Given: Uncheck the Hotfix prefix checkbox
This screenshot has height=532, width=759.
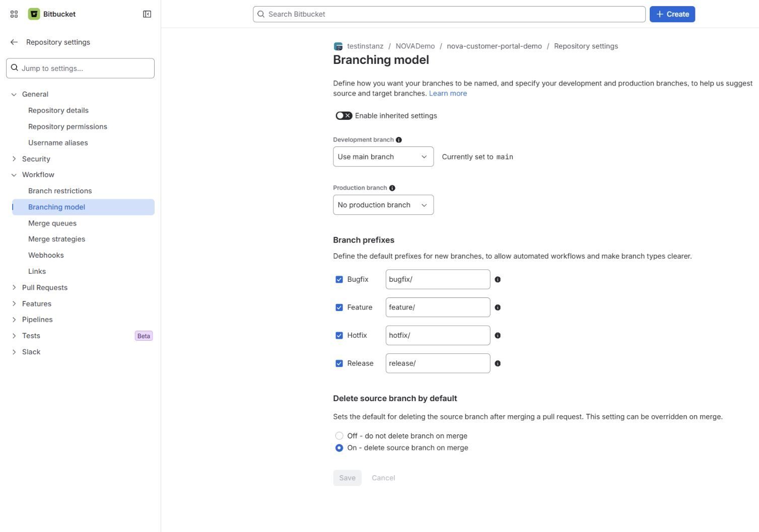Looking at the screenshot, I should (x=339, y=335).
